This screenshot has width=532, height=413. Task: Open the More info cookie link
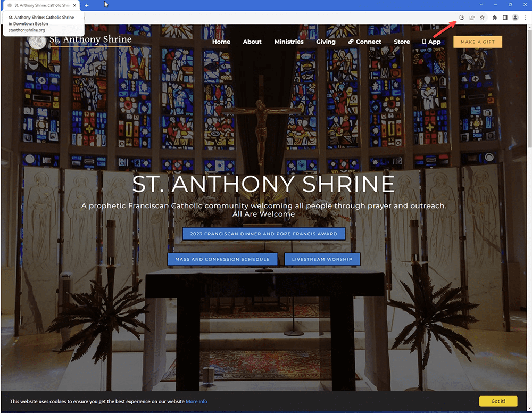point(197,401)
